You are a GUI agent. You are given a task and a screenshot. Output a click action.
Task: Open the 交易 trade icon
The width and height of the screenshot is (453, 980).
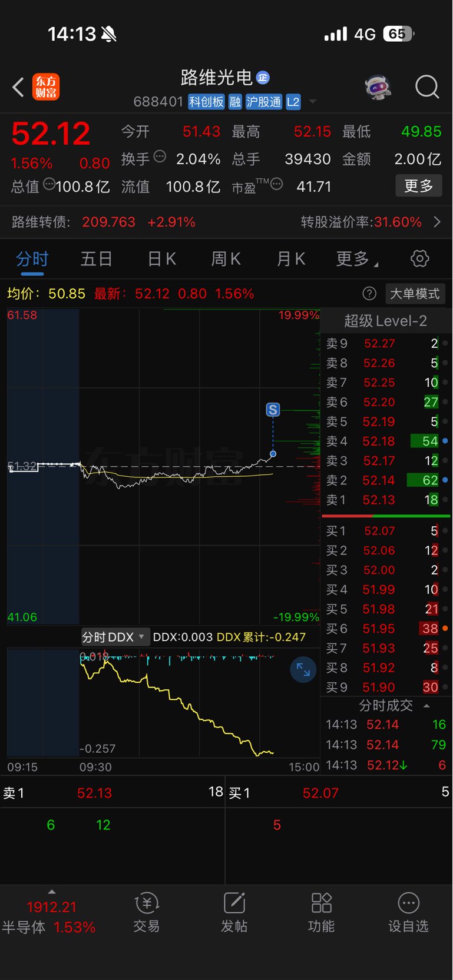tap(147, 912)
